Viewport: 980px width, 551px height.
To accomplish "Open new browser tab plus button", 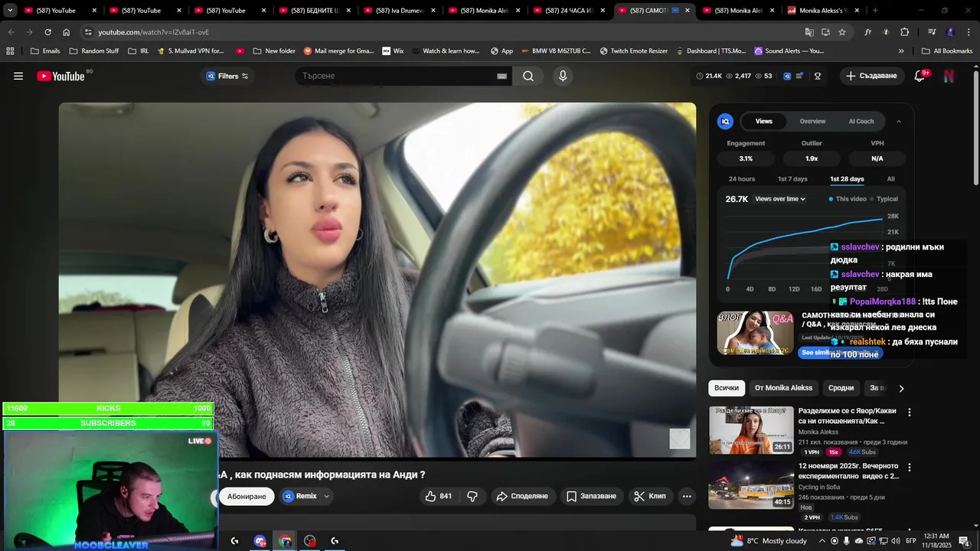I will click(874, 11).
